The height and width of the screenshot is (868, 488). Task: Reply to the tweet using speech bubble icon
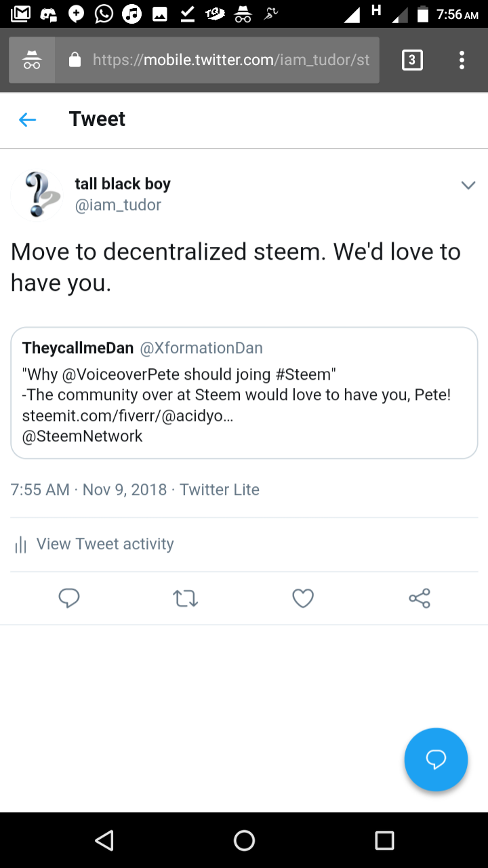(69, 598)
